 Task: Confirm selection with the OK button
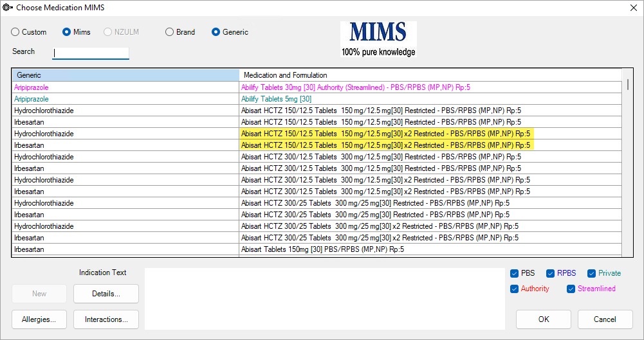544,319
